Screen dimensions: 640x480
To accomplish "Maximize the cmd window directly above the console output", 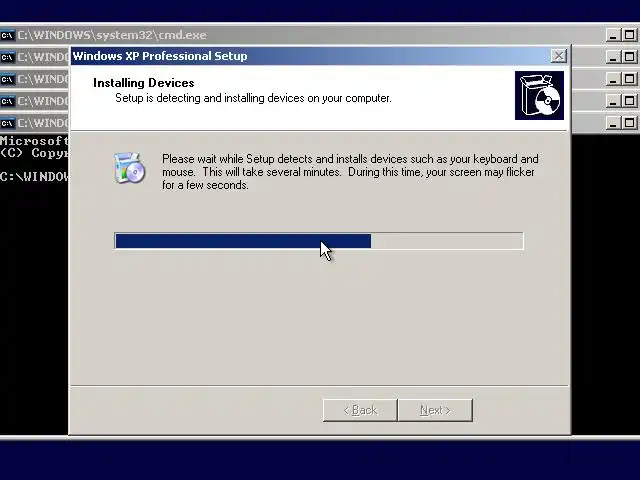I will pos(630,123).
